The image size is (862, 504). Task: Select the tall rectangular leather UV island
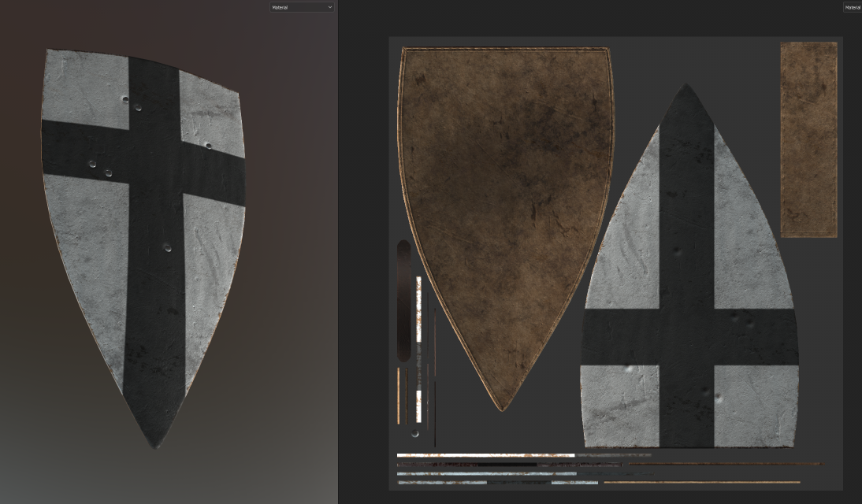coord(808,139)
